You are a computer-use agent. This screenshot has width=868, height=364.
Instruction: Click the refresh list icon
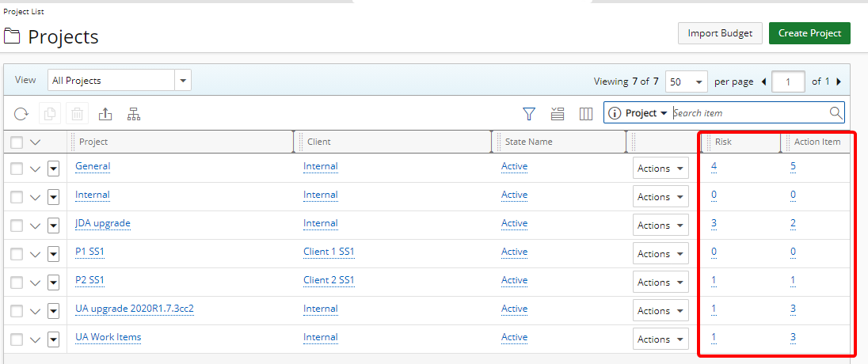point(21,114)
